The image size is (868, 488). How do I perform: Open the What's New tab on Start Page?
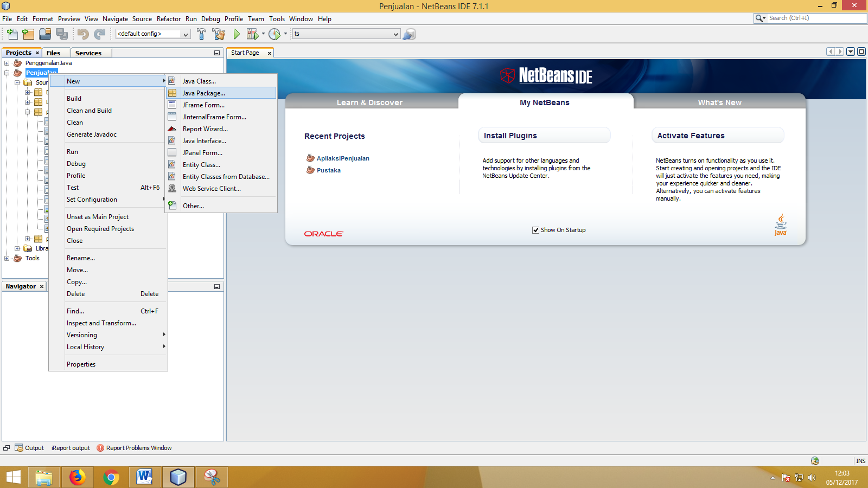click(x=719, y=102)
